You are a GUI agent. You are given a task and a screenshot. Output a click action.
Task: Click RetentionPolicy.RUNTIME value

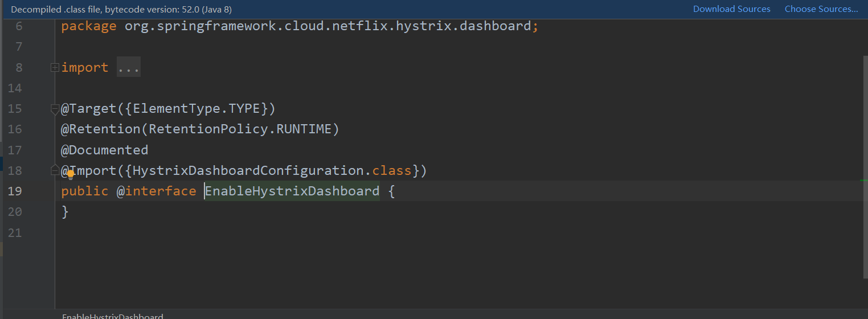[240, 129]
